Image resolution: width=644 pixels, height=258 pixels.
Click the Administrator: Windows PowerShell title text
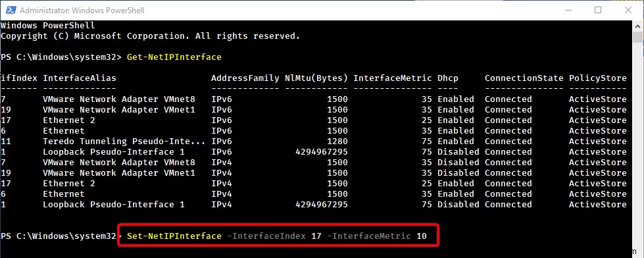click(x=82, y=11)
